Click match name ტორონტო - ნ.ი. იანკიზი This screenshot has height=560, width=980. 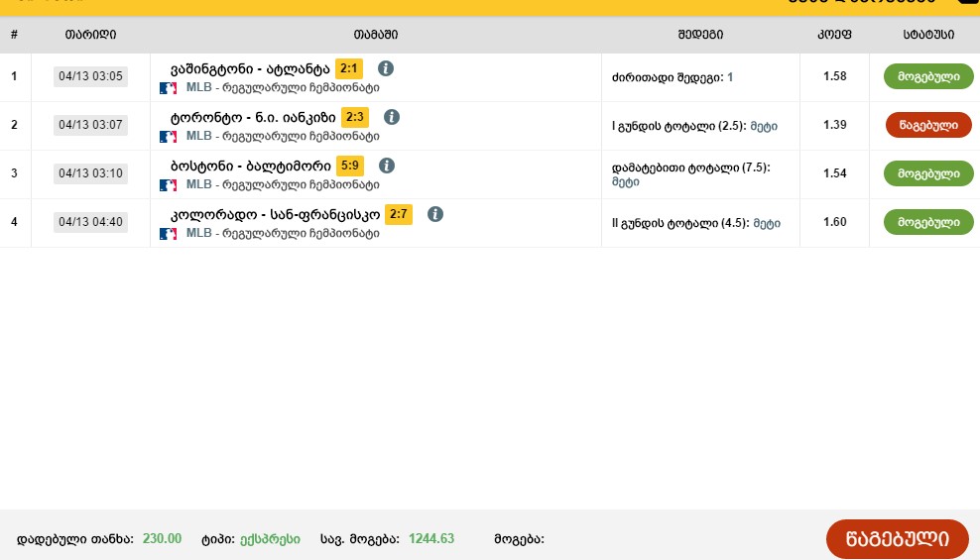[253, 117]
